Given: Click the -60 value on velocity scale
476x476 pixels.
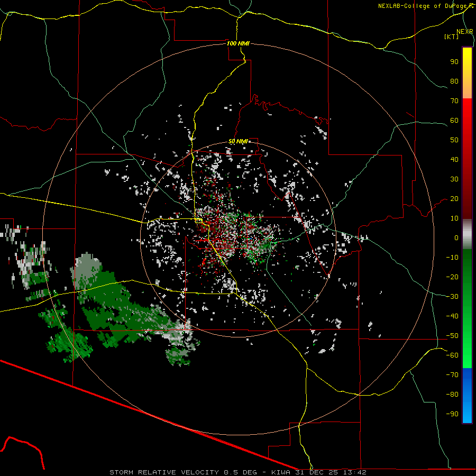Looking at the screenshot, I should [x=452, y=355].
